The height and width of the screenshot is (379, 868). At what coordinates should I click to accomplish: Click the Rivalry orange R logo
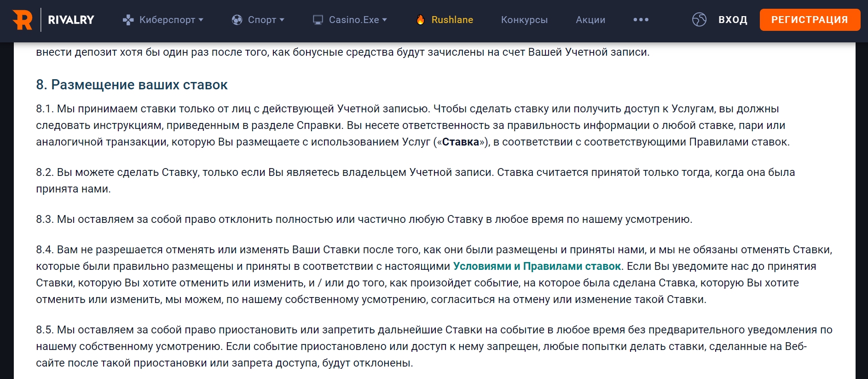22,20
